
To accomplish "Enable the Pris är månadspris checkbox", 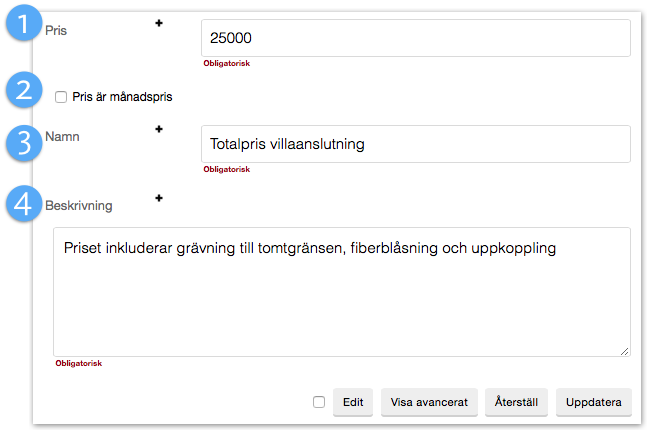I will tap(61, 97).
